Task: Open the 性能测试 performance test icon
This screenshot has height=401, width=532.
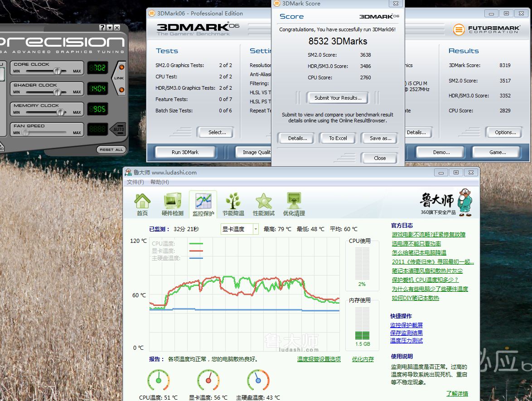Action: tap(264, 204)
